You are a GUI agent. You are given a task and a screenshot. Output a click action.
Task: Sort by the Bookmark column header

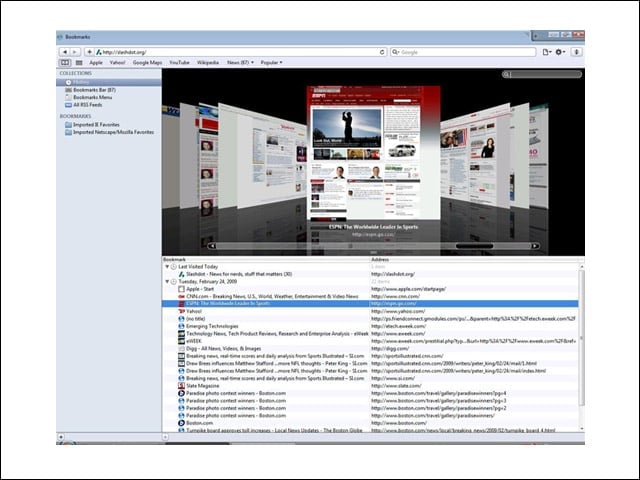point(266,259)
